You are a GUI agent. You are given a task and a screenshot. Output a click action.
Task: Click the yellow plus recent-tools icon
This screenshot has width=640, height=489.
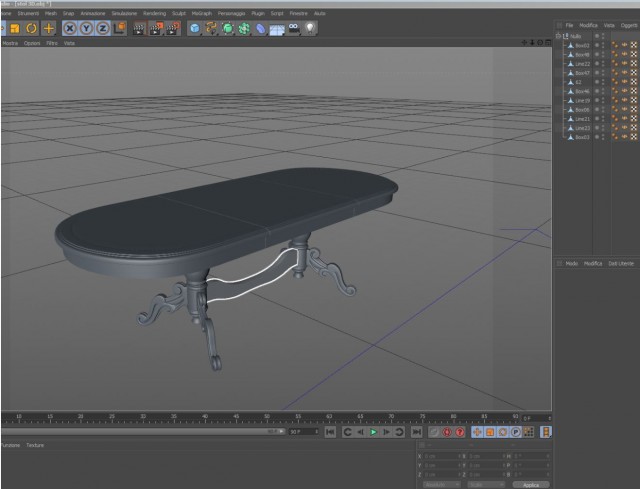click(49, 28)
